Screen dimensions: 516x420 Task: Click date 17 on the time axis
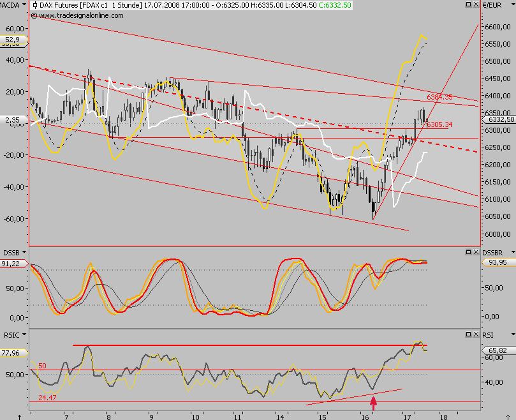[408, 417]
